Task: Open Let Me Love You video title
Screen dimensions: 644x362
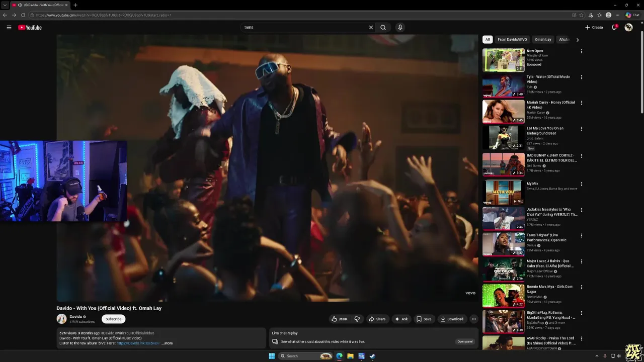Action: point(545,131)
